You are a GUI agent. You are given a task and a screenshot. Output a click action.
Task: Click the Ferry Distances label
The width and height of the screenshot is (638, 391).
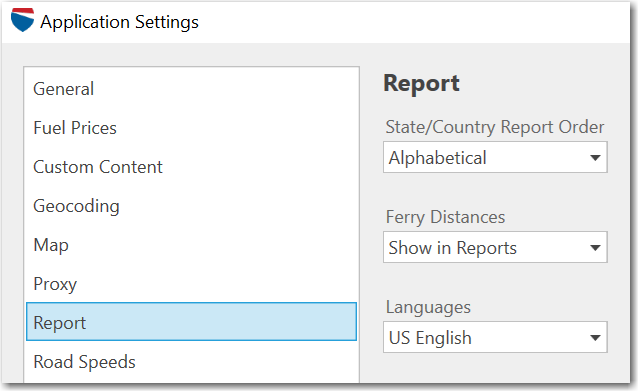click(x=445, y=217)
